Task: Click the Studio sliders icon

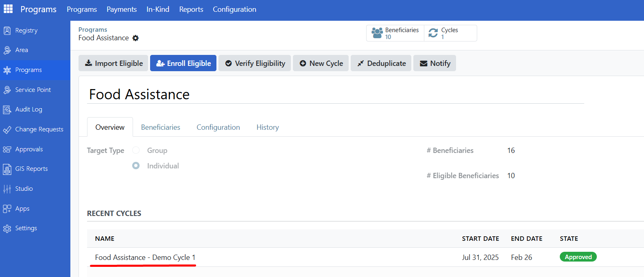Action: click(7, 189)
